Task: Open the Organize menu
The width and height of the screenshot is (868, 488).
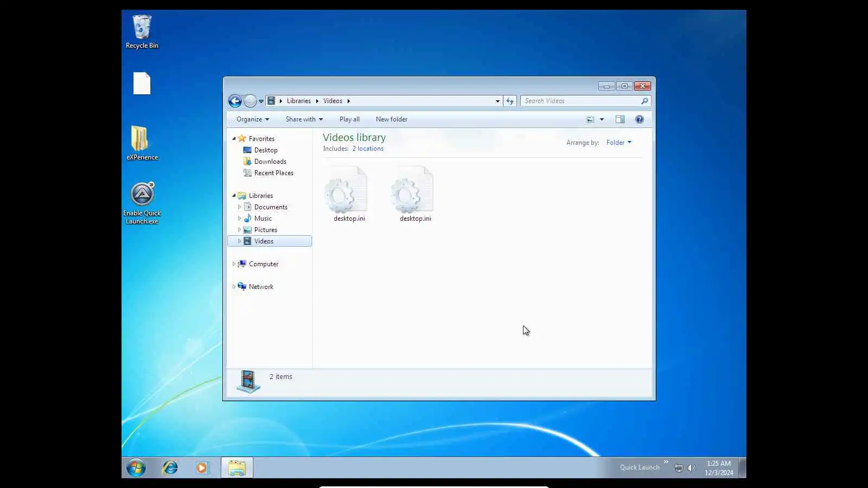Action: [x=253, y=119]
